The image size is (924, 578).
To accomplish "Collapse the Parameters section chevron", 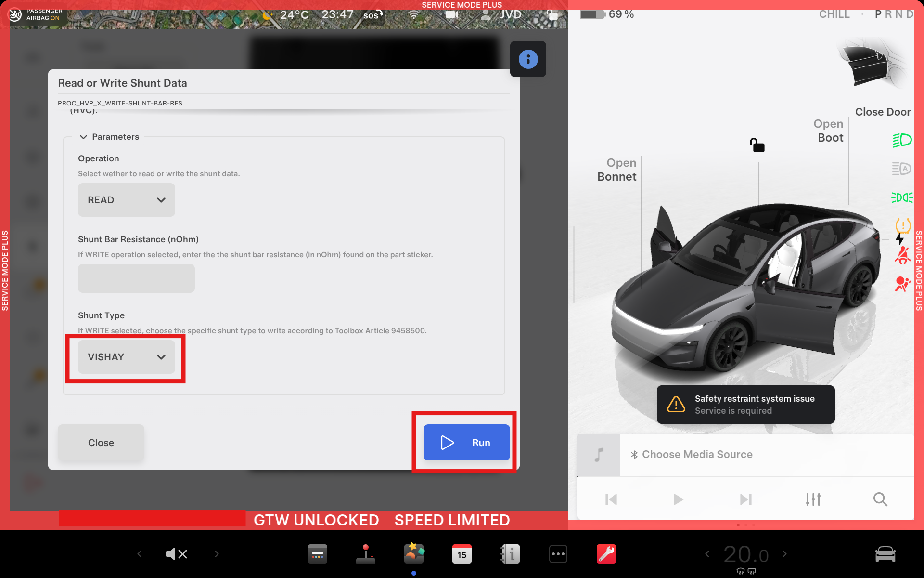I will (83, 137).
